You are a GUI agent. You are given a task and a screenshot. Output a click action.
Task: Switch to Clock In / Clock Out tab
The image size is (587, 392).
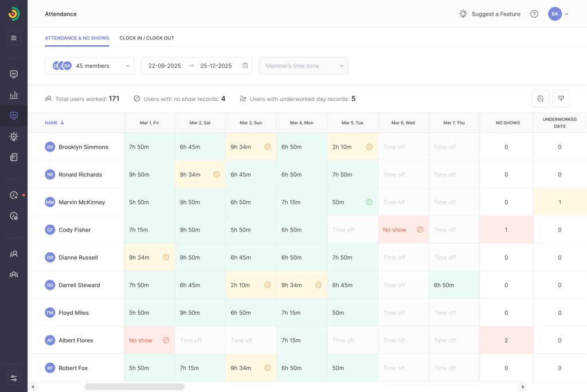(147, 38)
